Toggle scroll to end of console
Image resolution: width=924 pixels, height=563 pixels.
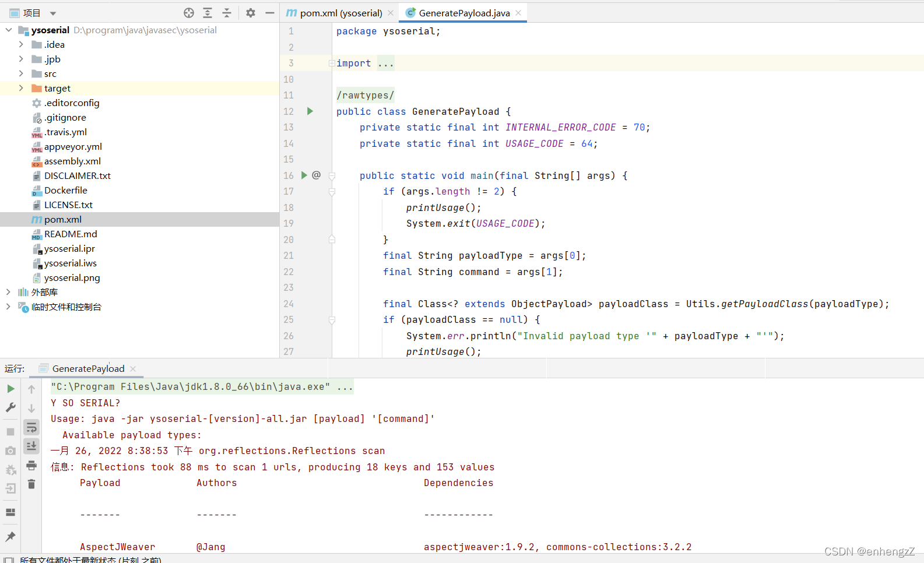pos(31,446)
